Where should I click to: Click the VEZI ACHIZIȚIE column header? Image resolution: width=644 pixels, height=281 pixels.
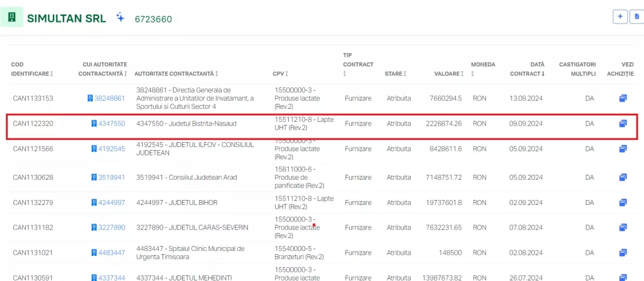click(620, 69)
